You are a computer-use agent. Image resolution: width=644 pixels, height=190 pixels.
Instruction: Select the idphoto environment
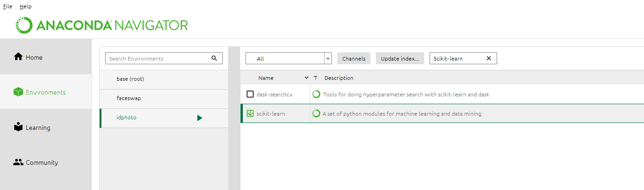pyautogui.click(x=164, y=117)
